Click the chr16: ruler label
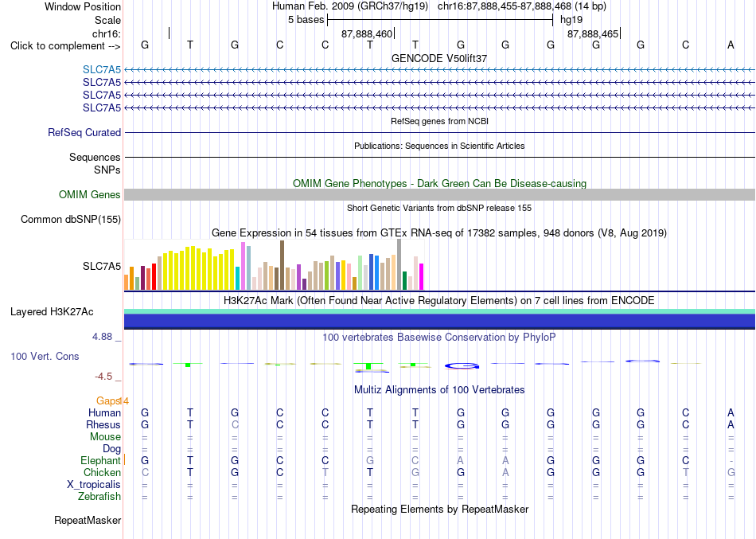The width and height of the screenshot is (756, 539). click(x=107, y=33)
